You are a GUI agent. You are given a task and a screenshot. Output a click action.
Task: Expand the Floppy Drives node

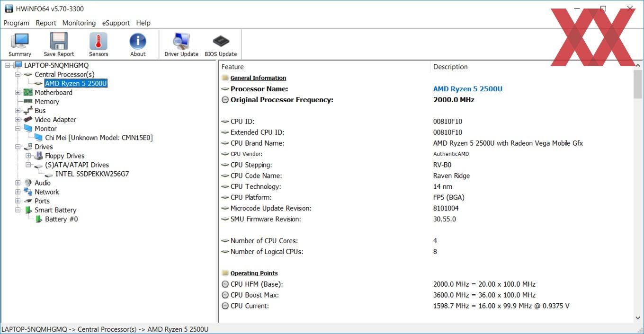point(28,156)
